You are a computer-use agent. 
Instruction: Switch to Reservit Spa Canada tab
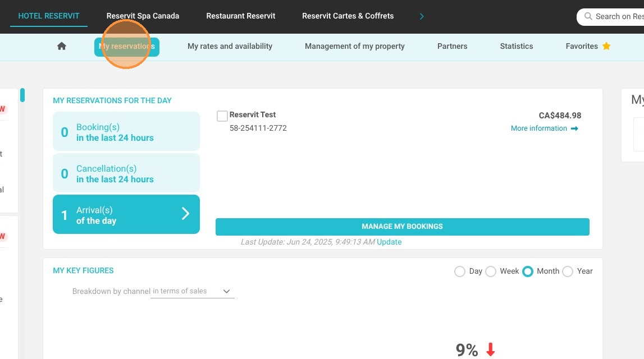[143, 16]
